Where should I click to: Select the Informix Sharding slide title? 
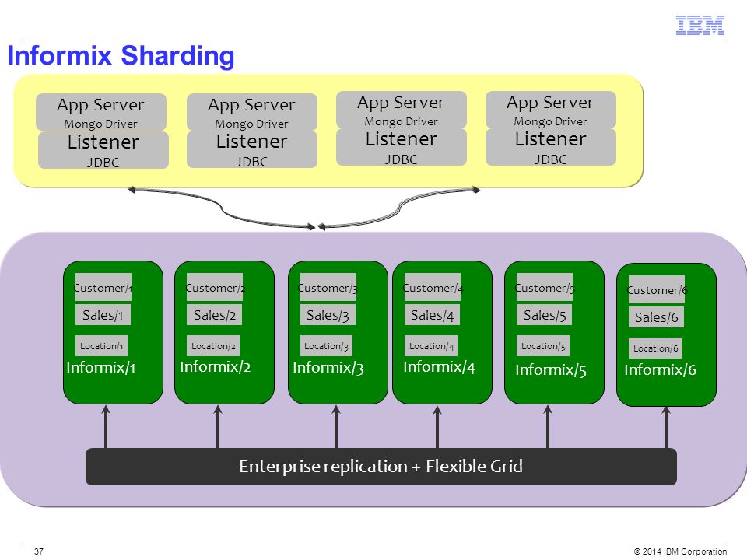(121, 56)
